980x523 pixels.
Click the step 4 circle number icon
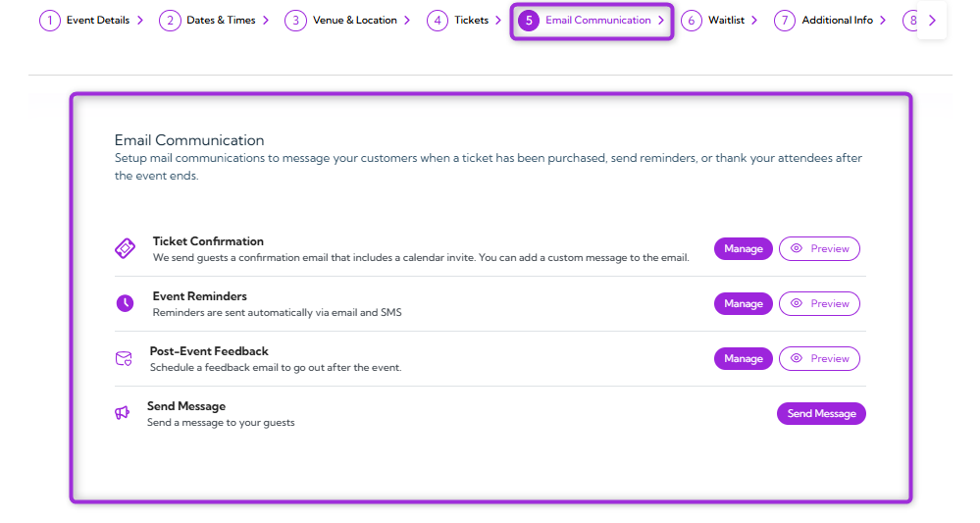438,21
